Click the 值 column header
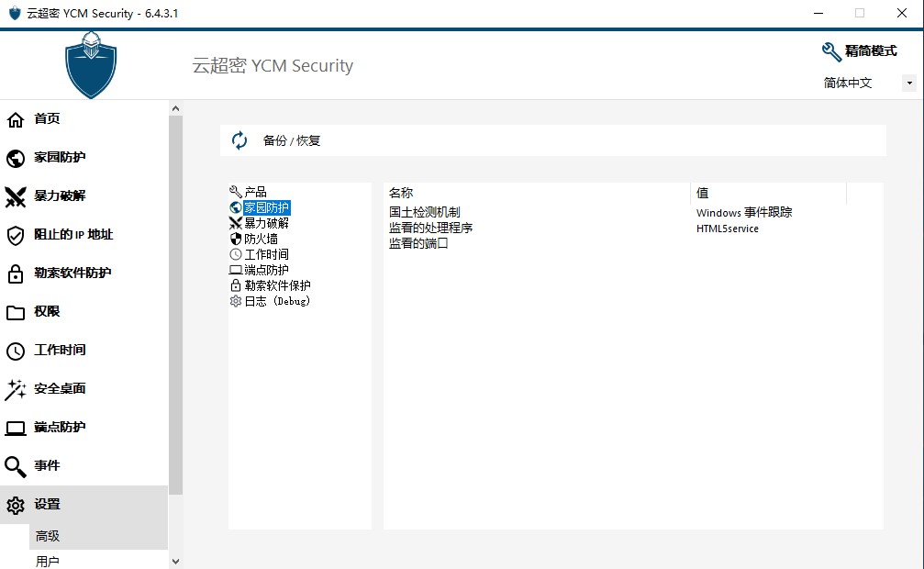This screenshot has height=569, width=924. 768,193
